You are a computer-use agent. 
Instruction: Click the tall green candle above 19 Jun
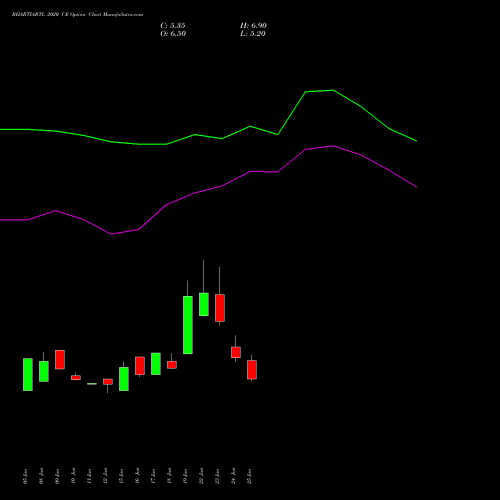(x=188, y=325)
